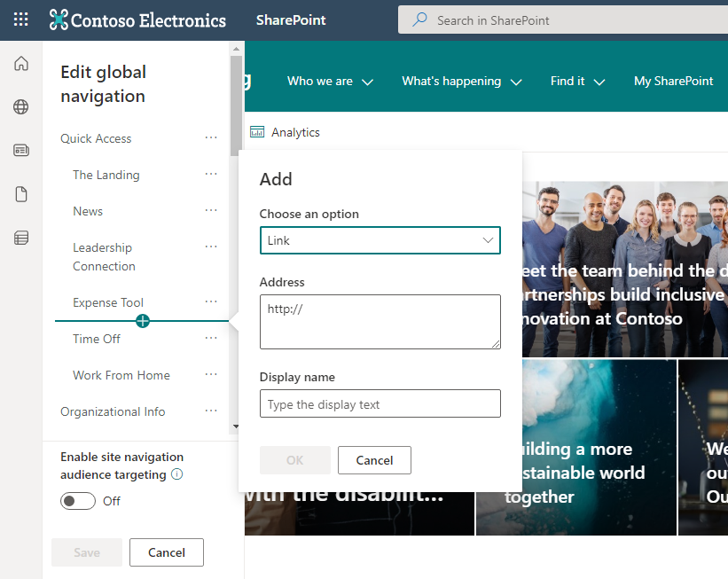Toggle site navigation audience targeting on
Viewport: 728px width, 579px height.
[x=77, y=501]
